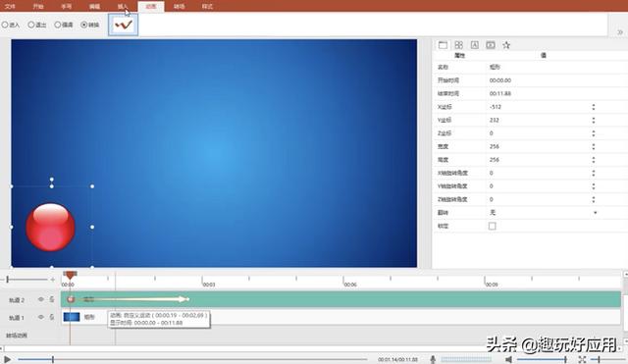Expand the ribbon's double-chevron overflow arrow
The width and height of the screenshot is (628, 364).
pyautogui.click(x=619, y=32)
